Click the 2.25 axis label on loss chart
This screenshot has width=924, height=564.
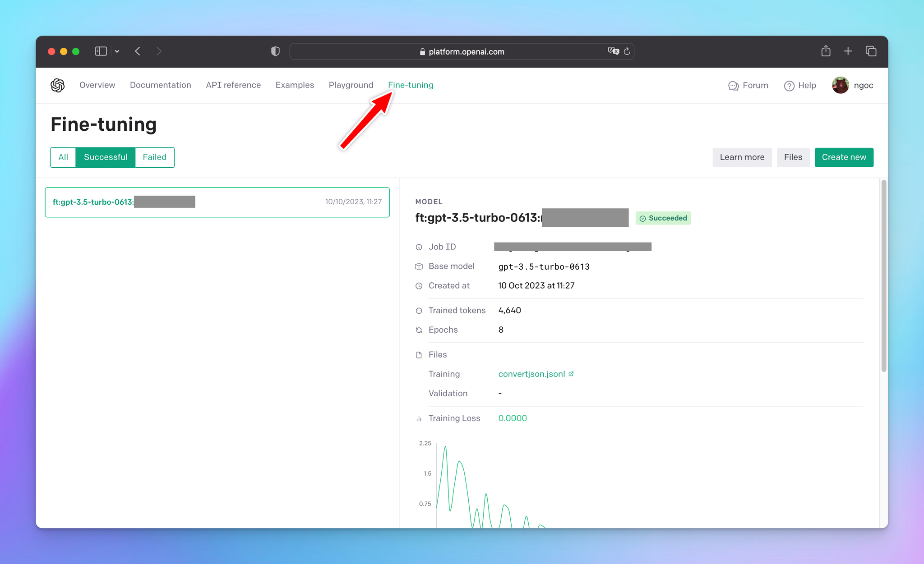(425, 443)
